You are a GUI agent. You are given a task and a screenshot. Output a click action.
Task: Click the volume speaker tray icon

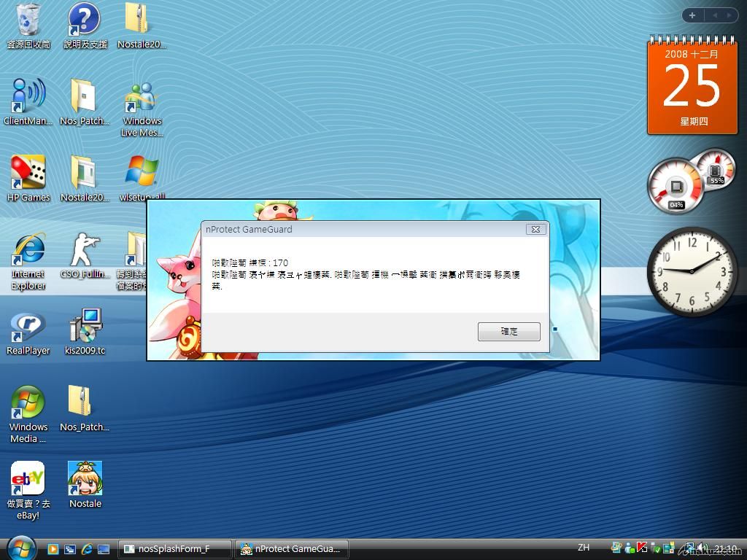[703, 548]
